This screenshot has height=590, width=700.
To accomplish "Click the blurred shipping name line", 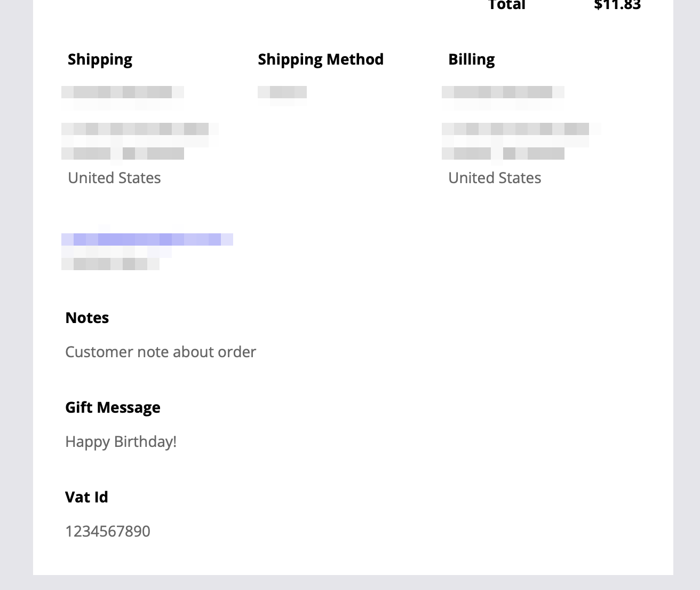I will click(x=123, y=92).
